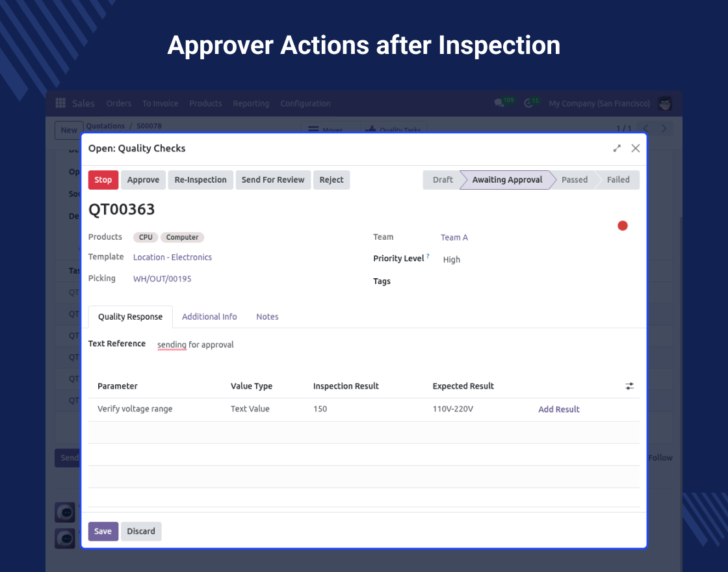728x572 pixels.
Task: Open the Template Location - Electronics field
Action: click(172, 257)
